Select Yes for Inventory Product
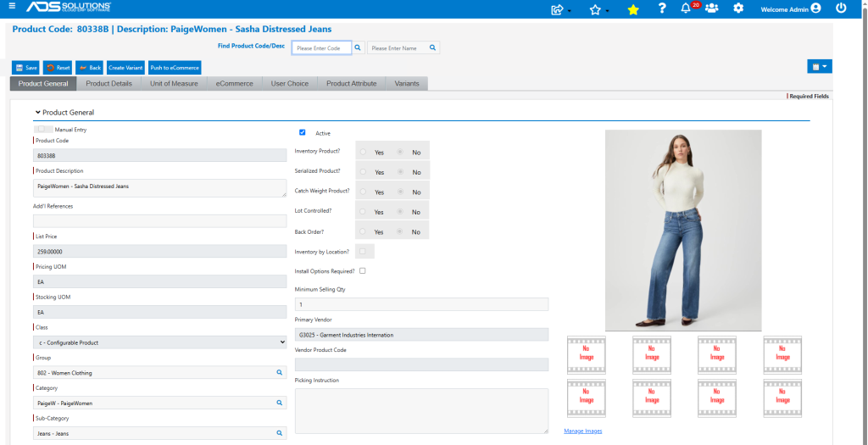 363,152
